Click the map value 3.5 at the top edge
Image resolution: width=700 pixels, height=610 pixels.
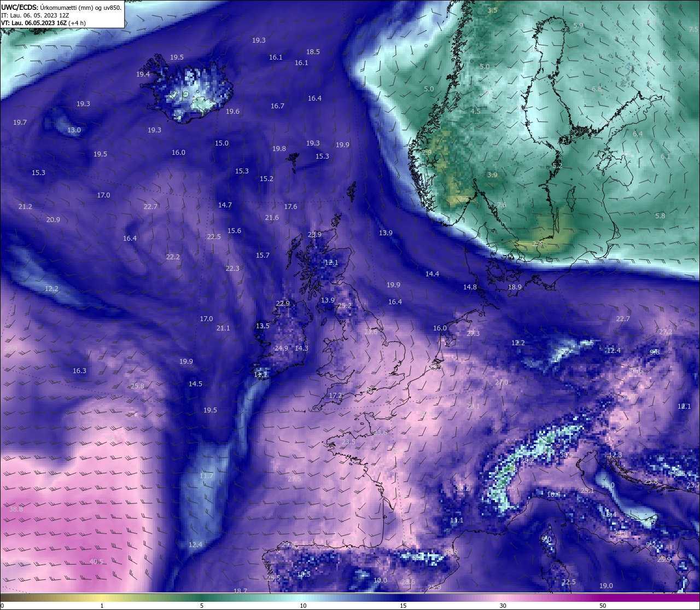point(492,10)
